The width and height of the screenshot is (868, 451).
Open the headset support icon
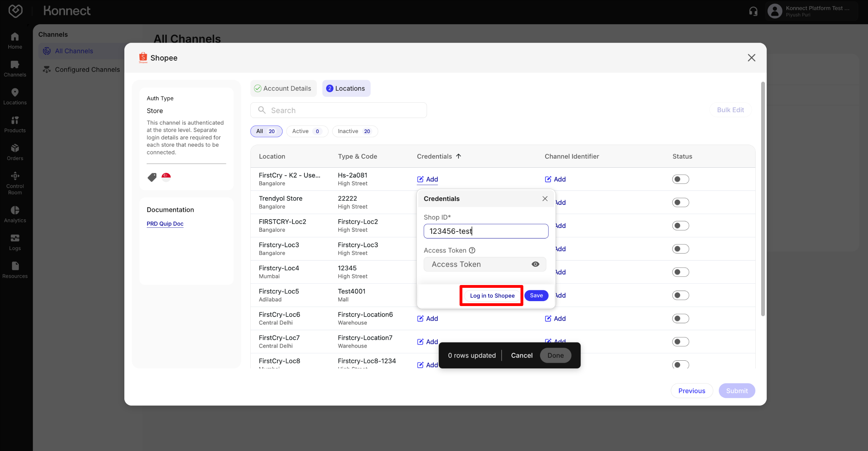tap(753, 12)
